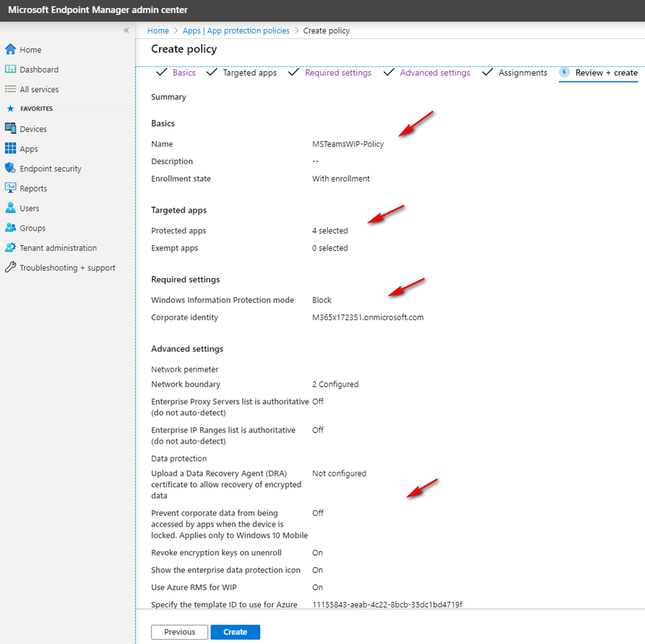Click the Data protection label
This screenshot has height=644, width=645.
point(179,459)
